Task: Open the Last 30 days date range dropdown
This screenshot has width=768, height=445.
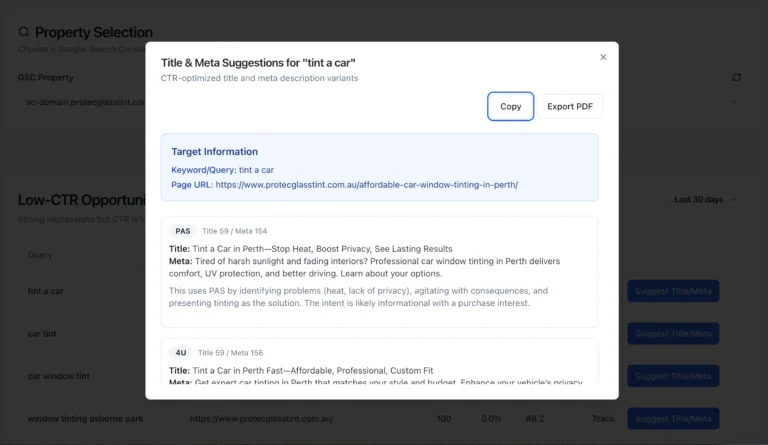Action: click(705, 199)
